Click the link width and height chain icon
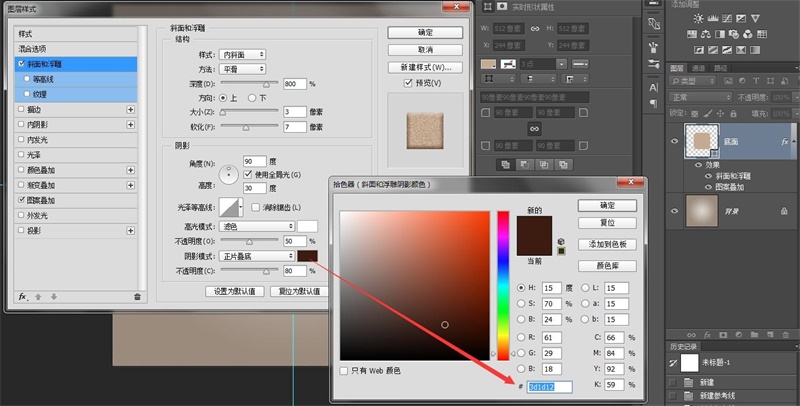This screenshot has height=406, width=800. click(x=535, y=29)
